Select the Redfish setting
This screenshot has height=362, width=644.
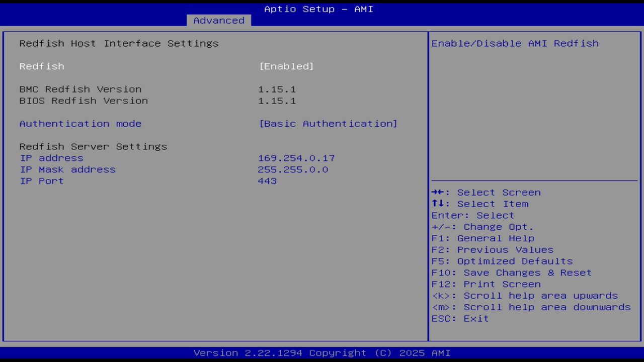[42, 66]
